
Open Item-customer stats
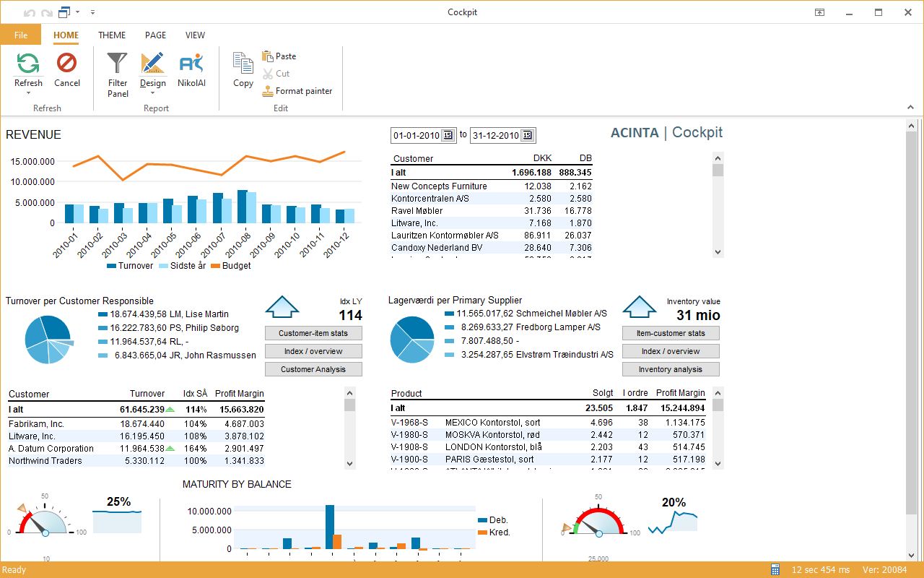click(671, 333)
